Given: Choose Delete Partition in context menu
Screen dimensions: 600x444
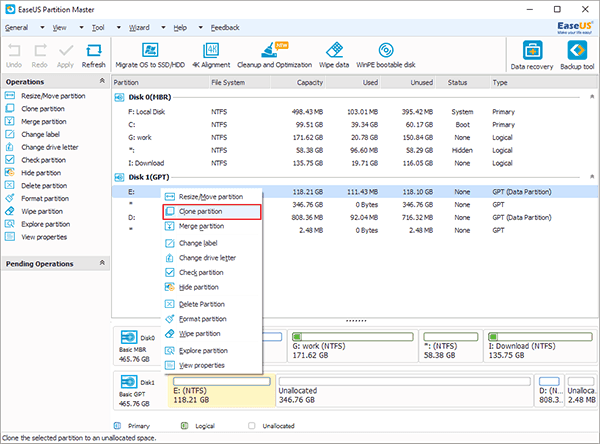Looking at the screenshot, I should coord(212,304).
